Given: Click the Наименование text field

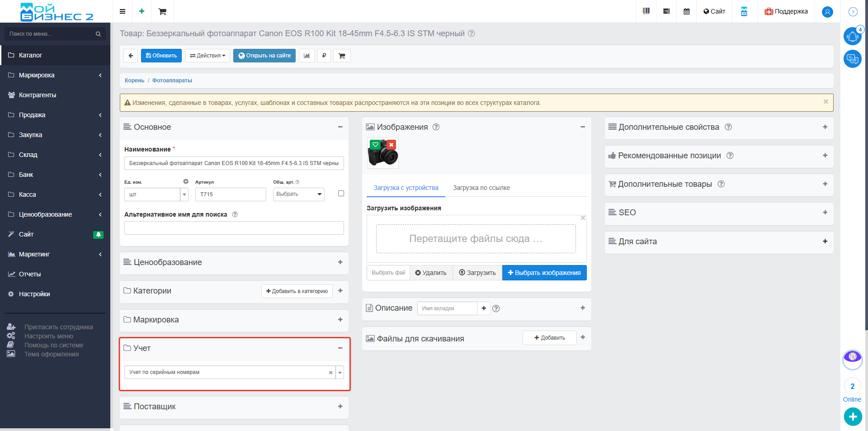Looking at the screenshot, I should tap(234, 163).
